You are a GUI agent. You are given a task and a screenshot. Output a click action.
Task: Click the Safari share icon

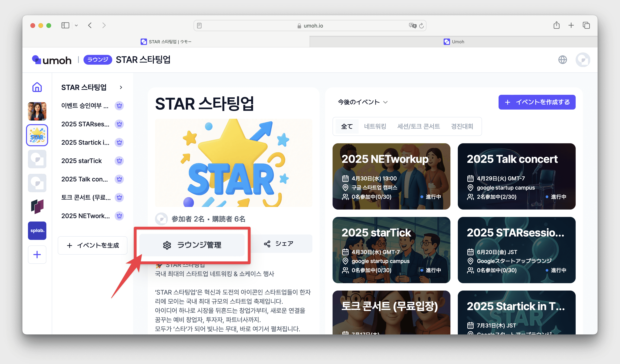pos(556,25)
